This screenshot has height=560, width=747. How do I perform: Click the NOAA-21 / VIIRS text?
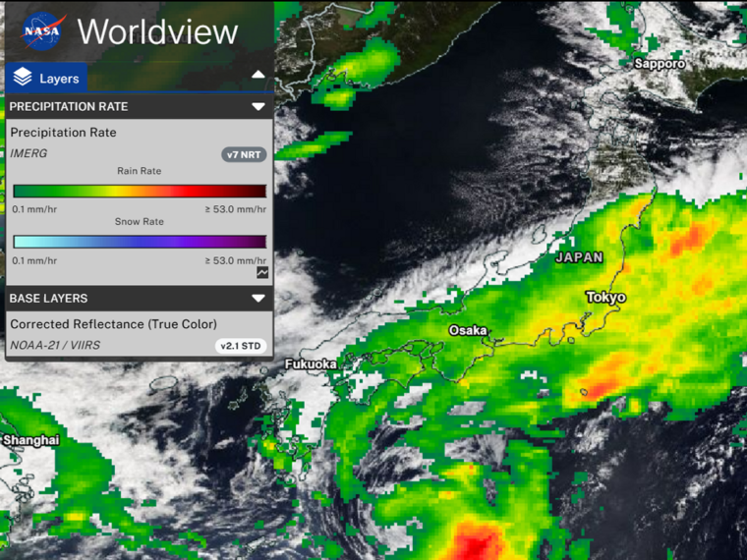click(x=55, y=345)
